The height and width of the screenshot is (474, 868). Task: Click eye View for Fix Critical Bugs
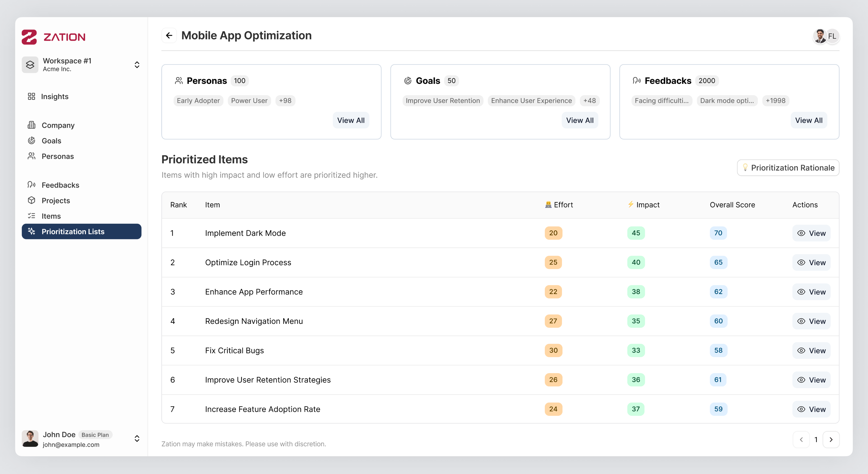[x=811, y=350]
